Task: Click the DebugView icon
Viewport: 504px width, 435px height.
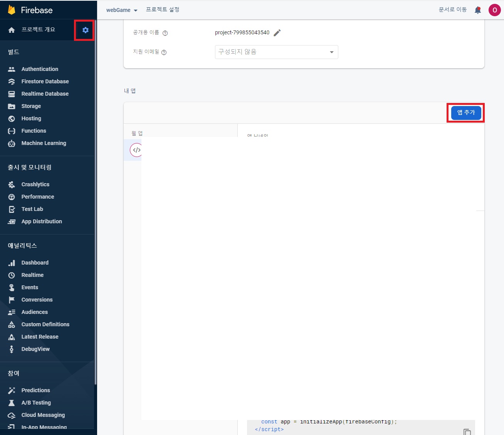Action: [x=12, y=349]
